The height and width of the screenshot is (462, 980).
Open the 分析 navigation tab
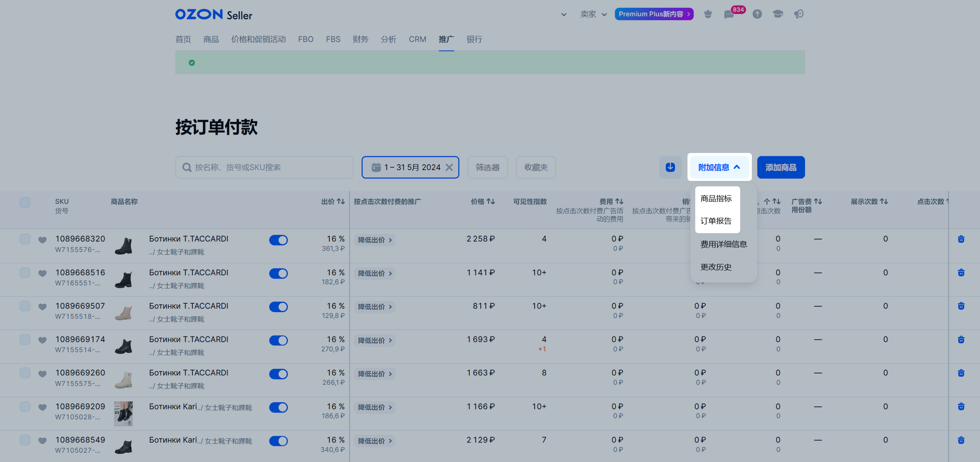(x=388, y=39)
